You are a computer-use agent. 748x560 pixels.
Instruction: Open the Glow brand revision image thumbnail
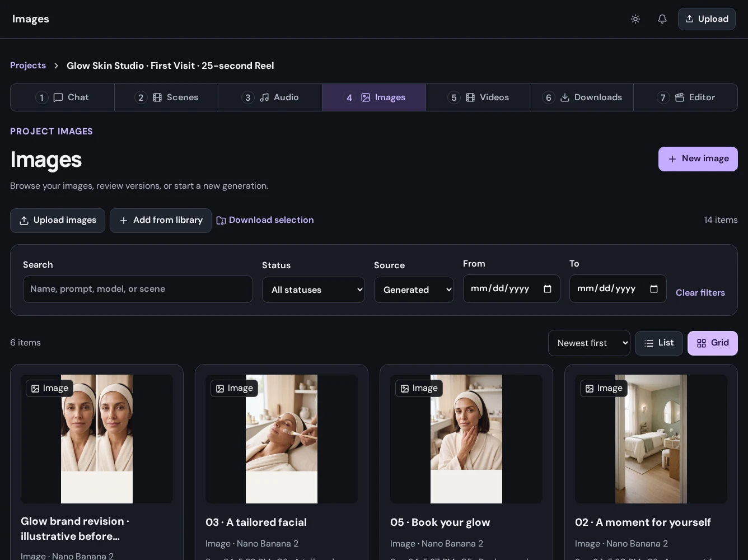tap(97, 439)
